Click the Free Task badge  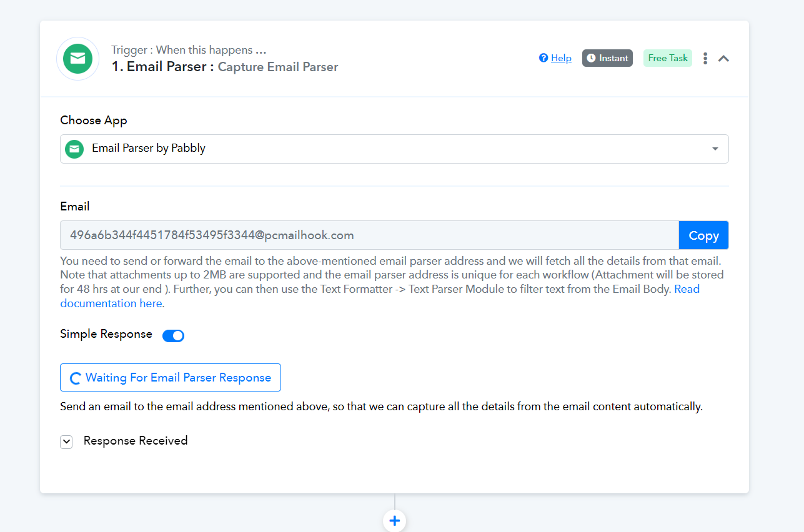(x=668, y=58)
